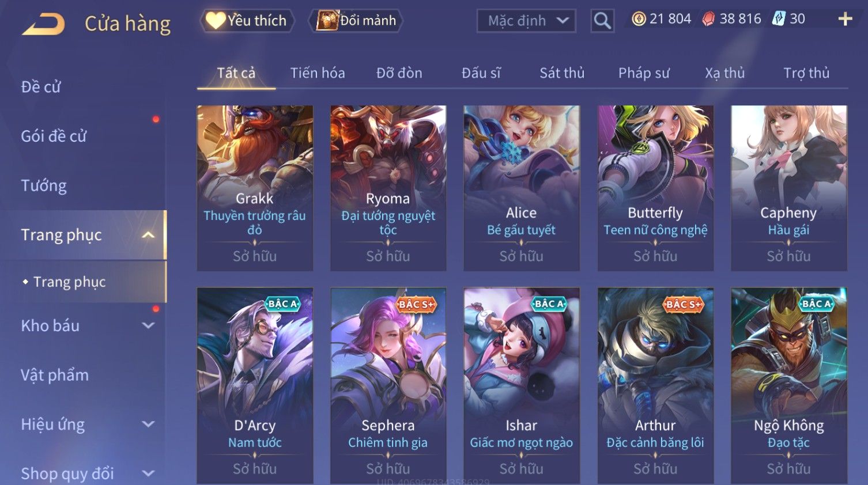The image size is (868, 485).
Task: Select Sephera Chiêm tinh gia skin card
Action: point(388,385)
